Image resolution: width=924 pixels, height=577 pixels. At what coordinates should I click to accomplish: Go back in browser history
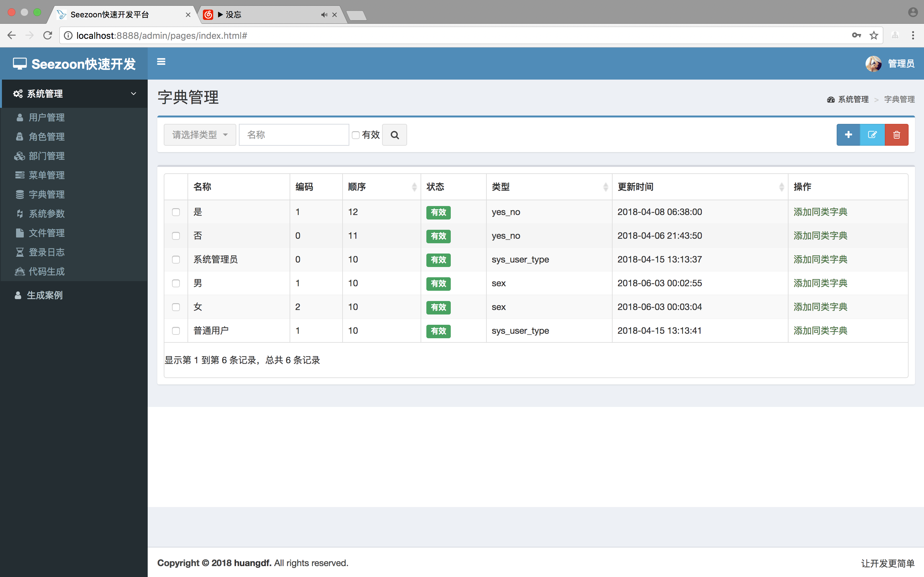tap(12, 36)
